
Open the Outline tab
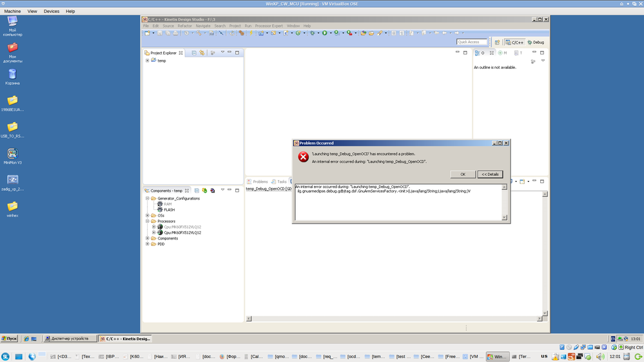click(x=480, y=53)
